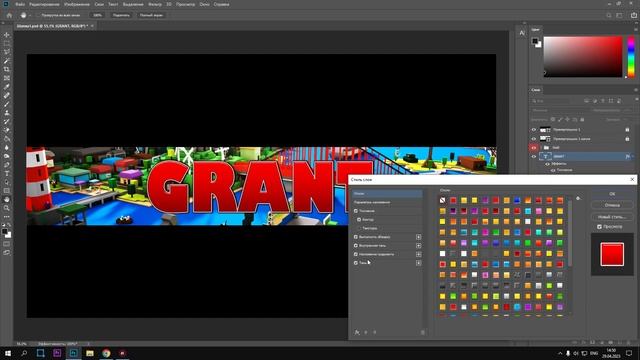640x360 pixels.
Task: Click the Новый стиль button
Action: pyautogui.click(x=612, y=217)
